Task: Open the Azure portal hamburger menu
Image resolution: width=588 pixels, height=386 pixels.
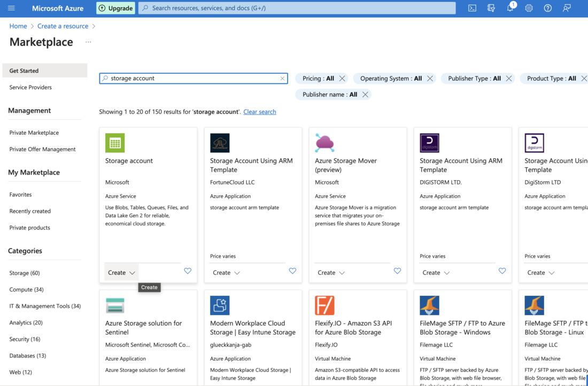Action: 11,8
